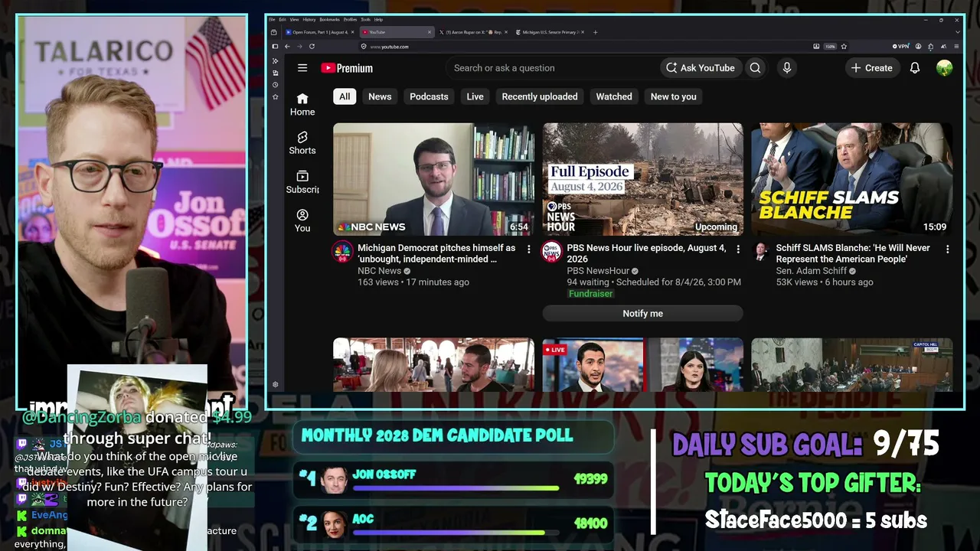
Task: Open the PBS News Hour Full Episode thumbnail
Action: click(x=643, y=179)
